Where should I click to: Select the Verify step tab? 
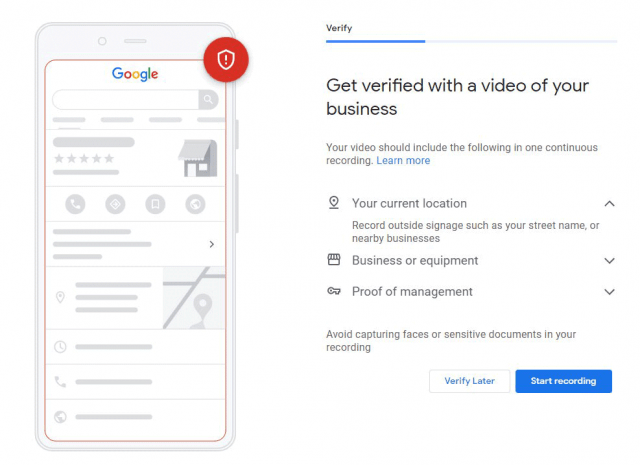(x=339, y=28)
